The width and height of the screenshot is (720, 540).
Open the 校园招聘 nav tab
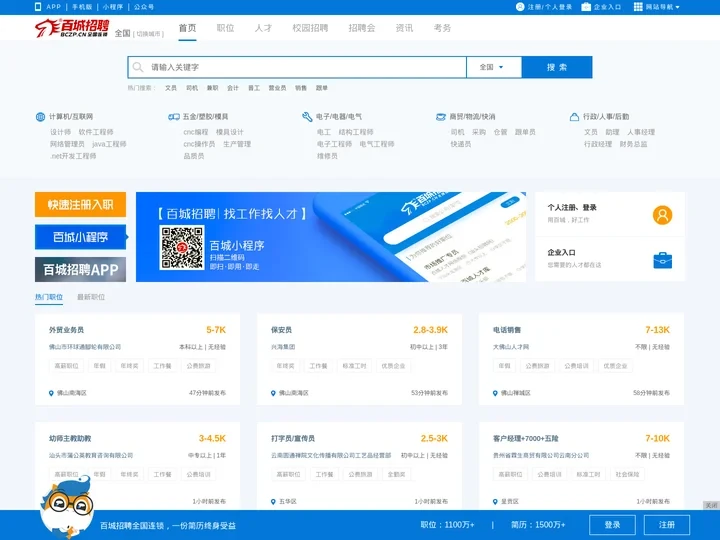pyautogui.click(x=310, y=28)
